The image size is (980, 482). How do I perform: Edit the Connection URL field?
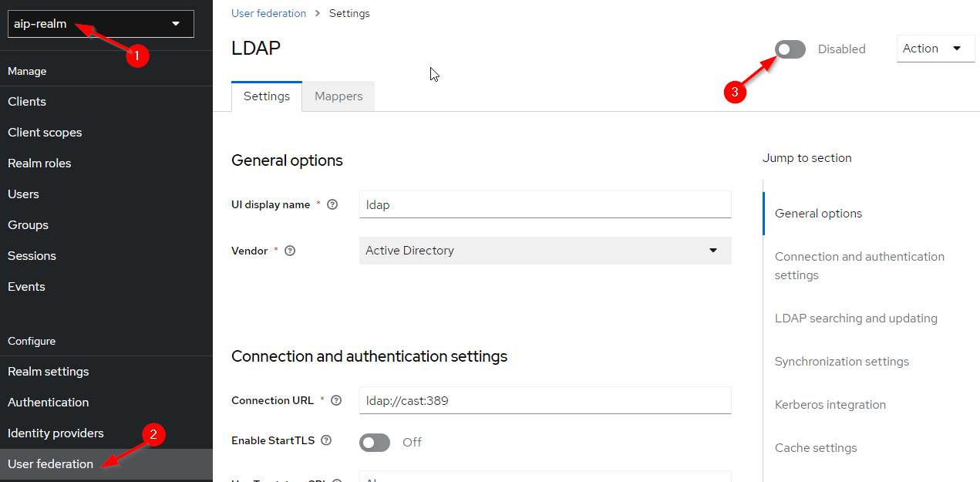544,400
